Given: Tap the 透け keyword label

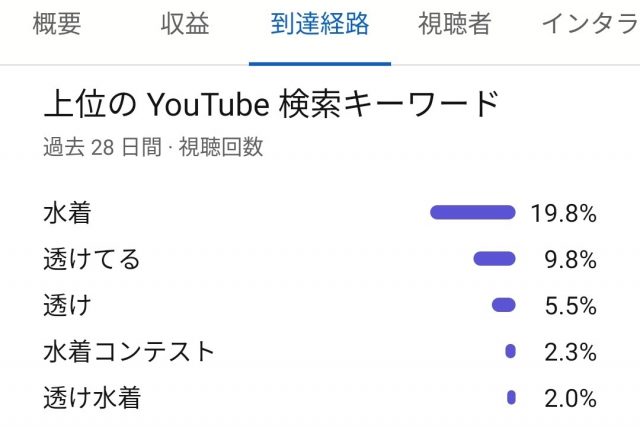Looking at the screenshot, I should tap(67, 305).
